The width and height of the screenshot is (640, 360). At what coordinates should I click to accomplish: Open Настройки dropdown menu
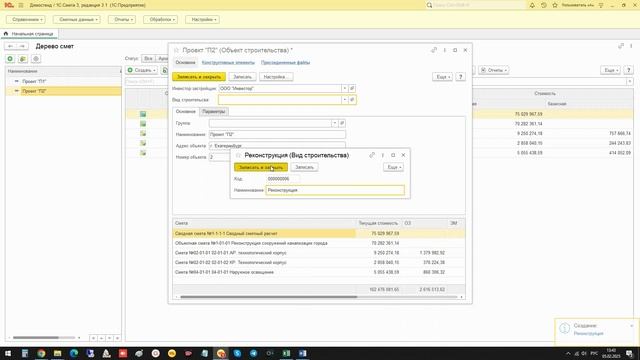tap(202, 20)
